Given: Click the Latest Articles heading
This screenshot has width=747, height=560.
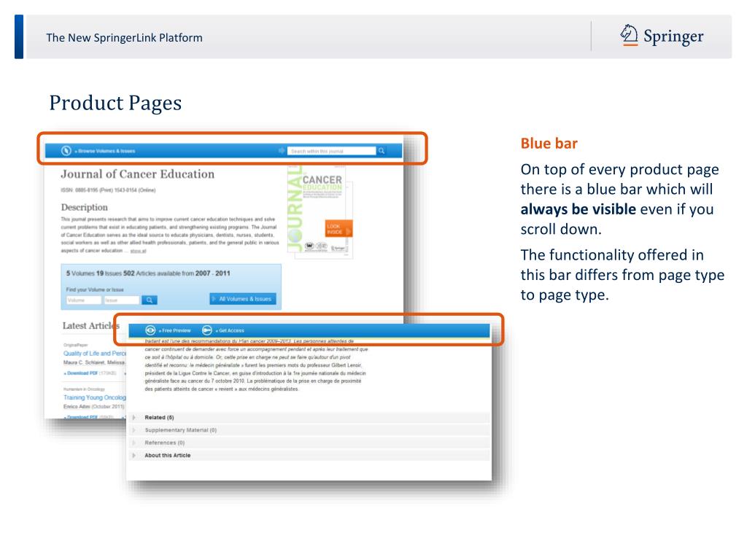Looking at the screenshot, I should pyautogui.click(x=90, y=326).
